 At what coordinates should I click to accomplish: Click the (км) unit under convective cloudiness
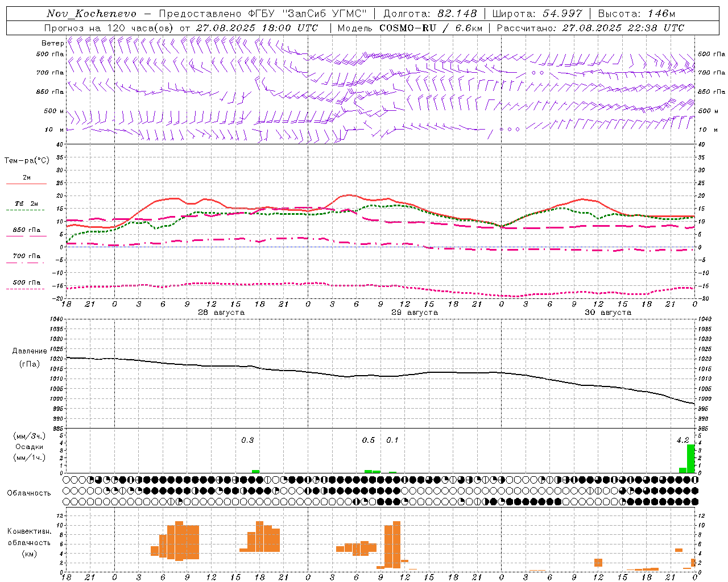click(30, 554)
